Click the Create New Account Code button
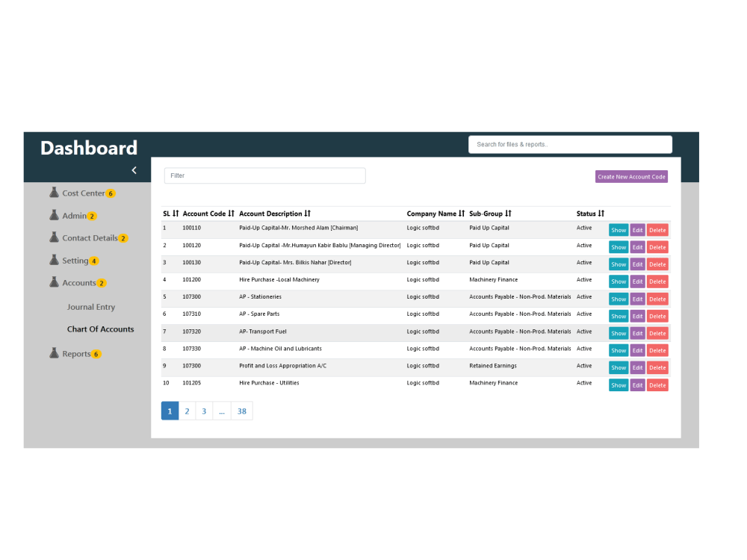747x560 pixels. tap(631, 177)
